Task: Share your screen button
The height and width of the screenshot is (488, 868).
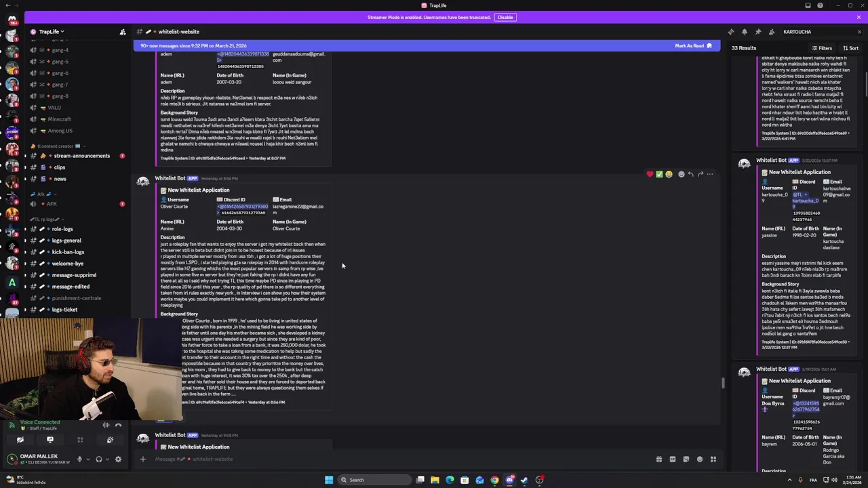Action: pos(50,440)
